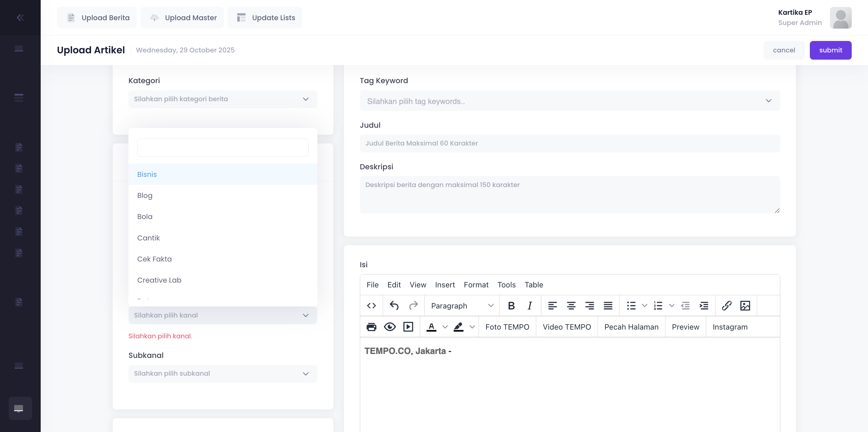Click the source code icon in editor

pos(371,306)
